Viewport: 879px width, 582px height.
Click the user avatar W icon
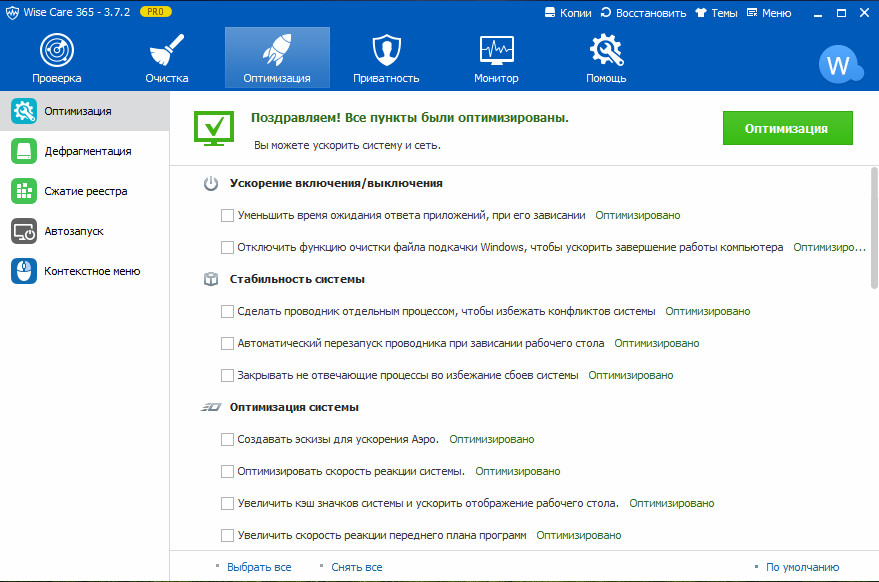(840, 65)
